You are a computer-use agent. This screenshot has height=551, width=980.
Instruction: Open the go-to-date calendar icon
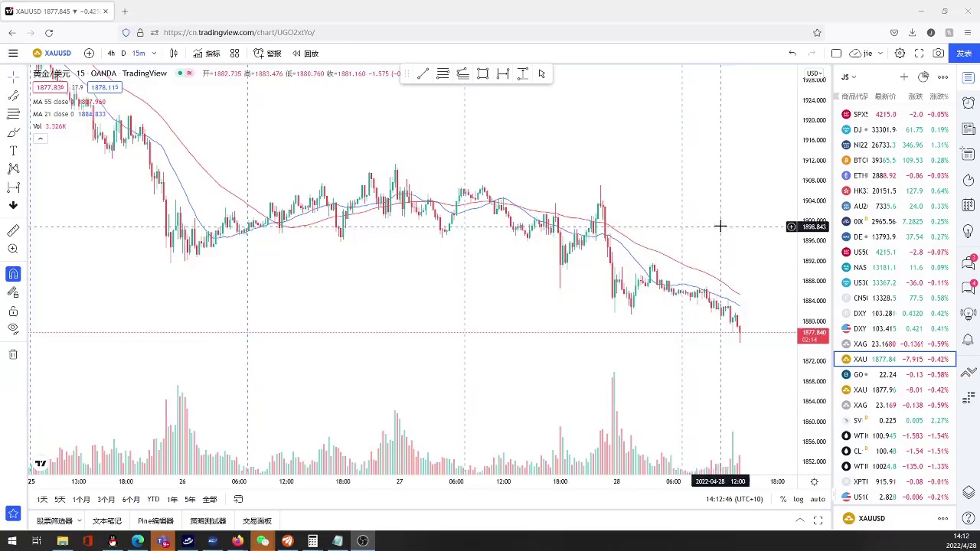coord(238,500)
